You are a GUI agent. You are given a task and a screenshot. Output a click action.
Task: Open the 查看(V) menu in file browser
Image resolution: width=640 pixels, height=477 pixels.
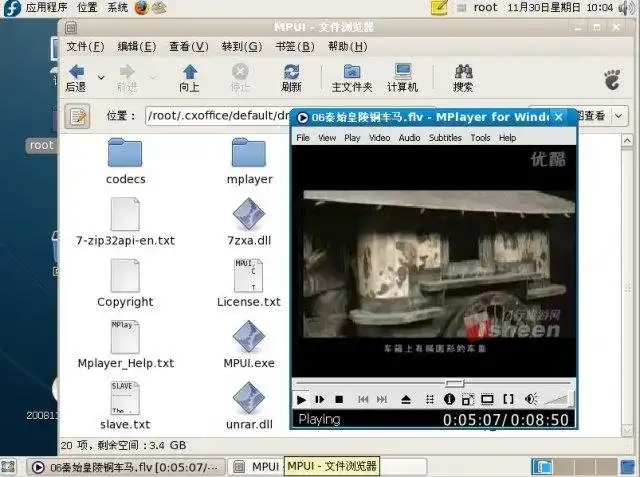(189, 47)
